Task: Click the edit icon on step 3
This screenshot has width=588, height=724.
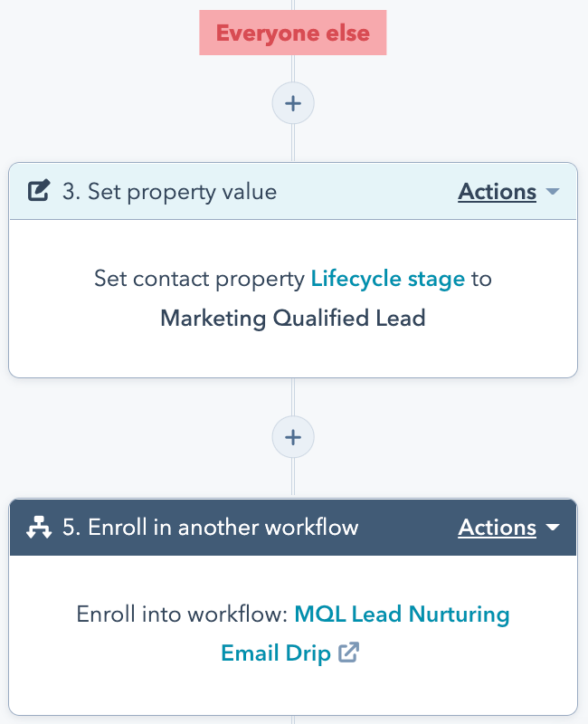Action: [x=39, y=192]
